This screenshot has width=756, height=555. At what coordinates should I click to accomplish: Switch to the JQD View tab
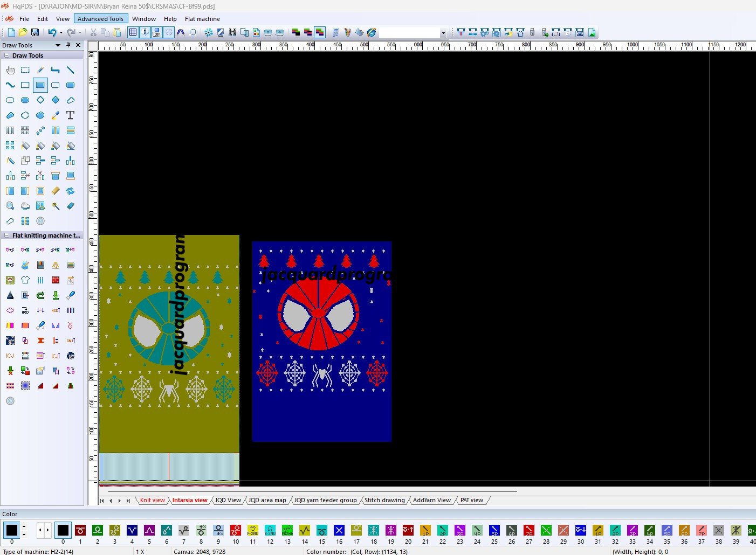(x=228, y=500)
